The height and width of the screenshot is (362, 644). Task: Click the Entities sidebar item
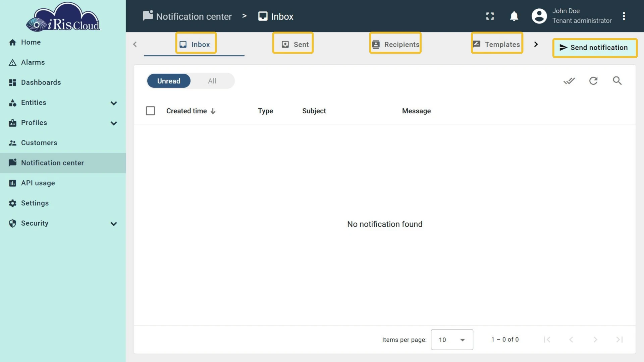coord(63,103)
